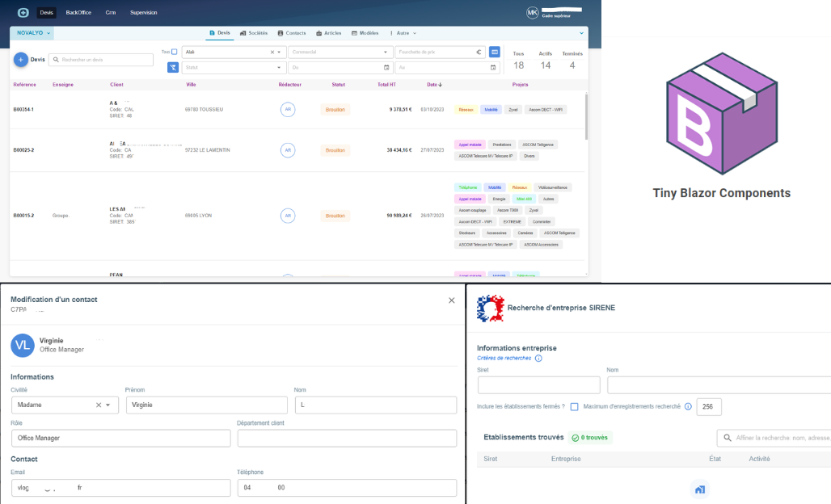Click the SIRENE logo in the search panel
This screenshot has height=504, width=831.
[490, 309]
